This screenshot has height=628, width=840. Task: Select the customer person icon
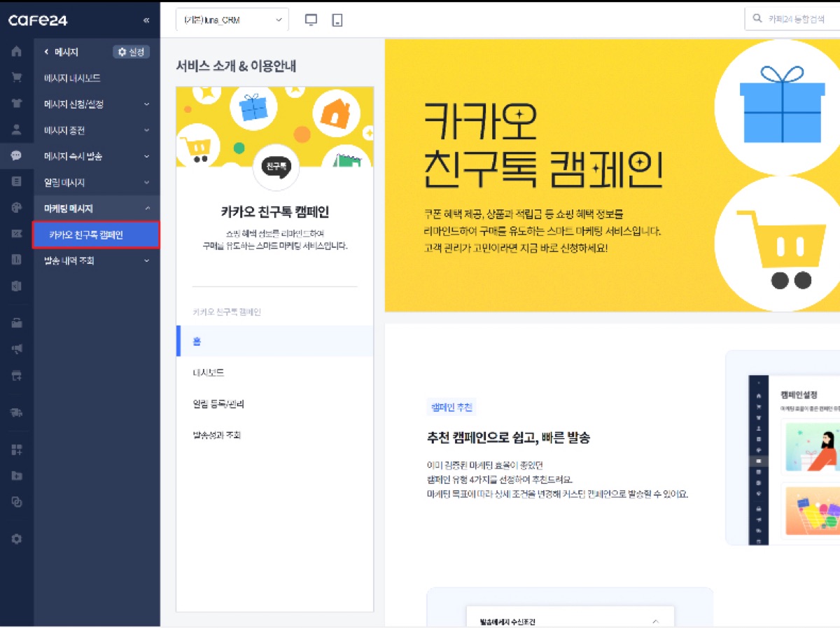tap(16, 130)
